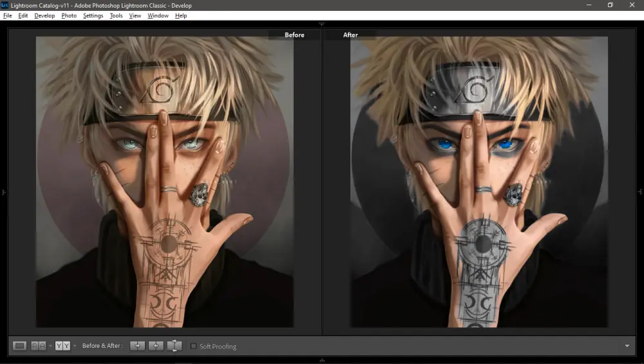Viewport: 644px width, 364px height.
Task: Click the Before preview image
Action: coord(165,182)
